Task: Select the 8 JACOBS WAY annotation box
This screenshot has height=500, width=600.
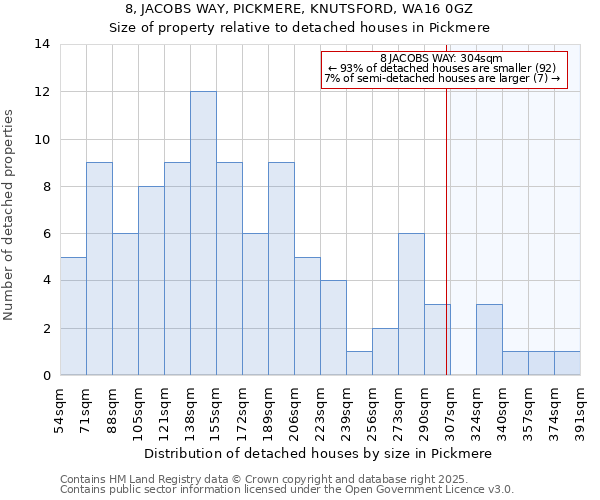Action: pyautogui.click(x=444, y=70)
